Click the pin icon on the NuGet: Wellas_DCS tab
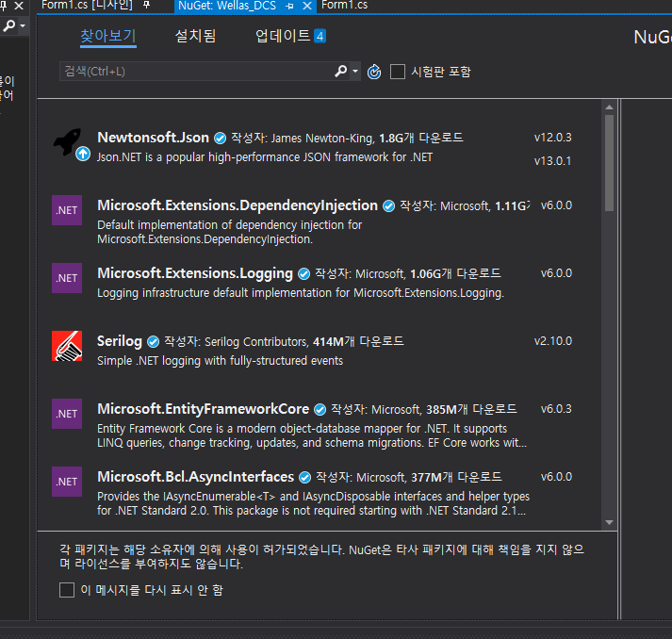This screenshot has width=672, height=639. point(289,6)
